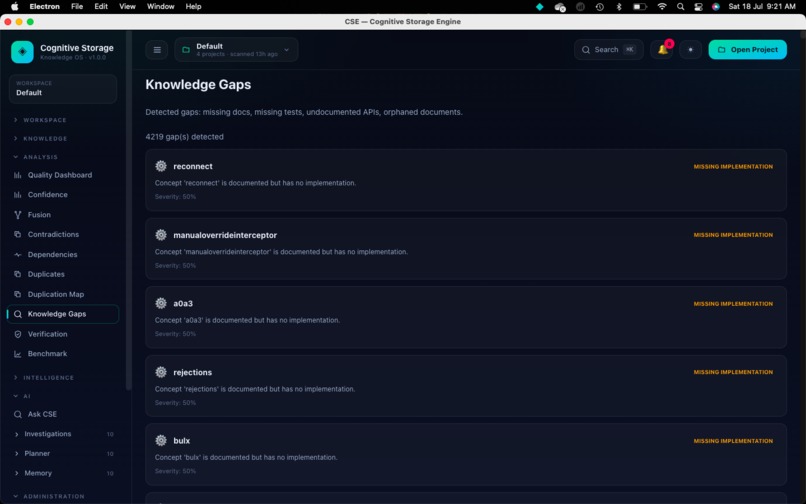The height and width of the screenshot is (504, 806).
Task: Click the Duplication Map icon
Action: click(17, 294)
